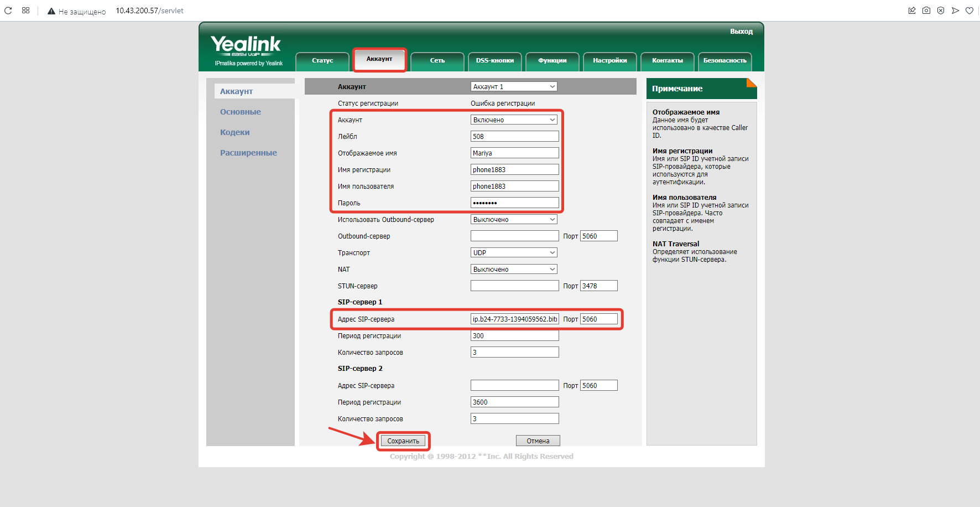Viewport: 980px width, 507px height.
Task: Open the Аккаунт 'Включено' dropdown
Action: point(514,120)
